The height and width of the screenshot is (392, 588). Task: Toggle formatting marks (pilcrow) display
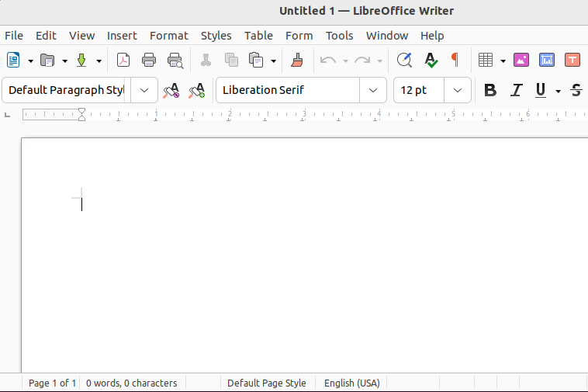pyautogui.click(x=455, y=60)
